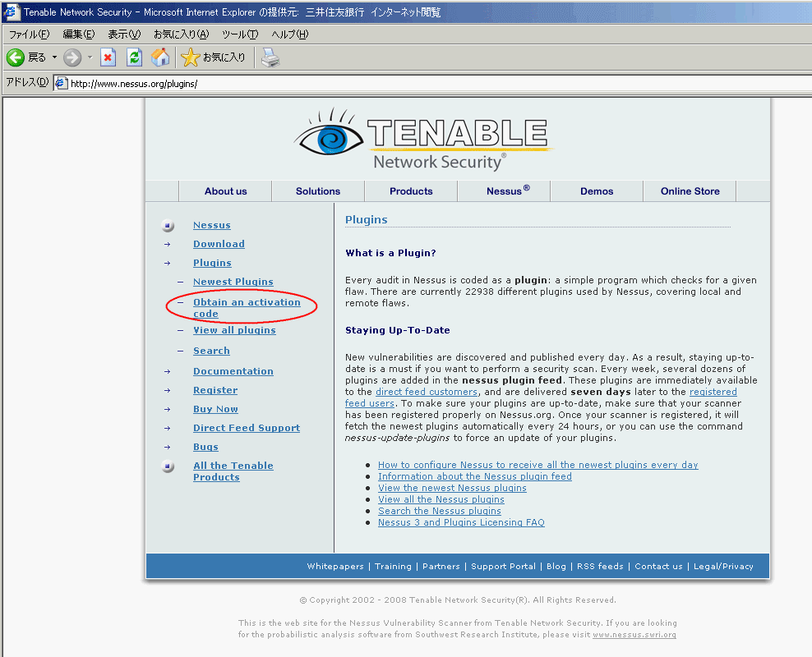Open Support Portal in the footer
812x657 pixels.
[503, 566]
